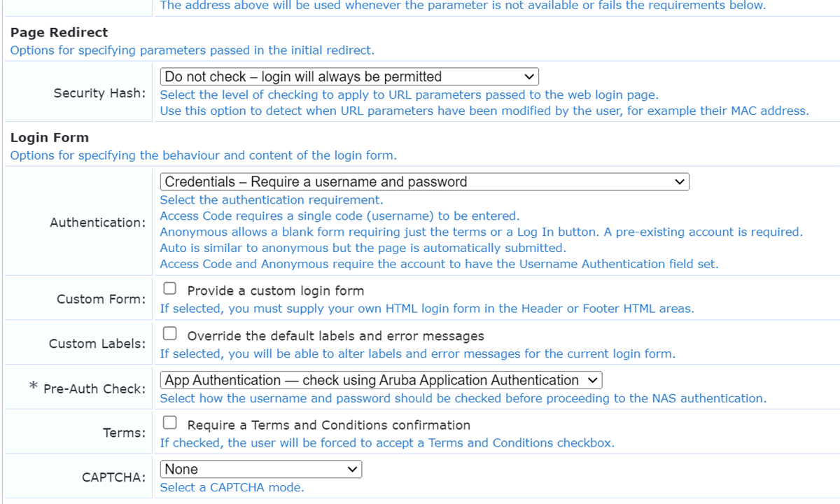Enable the Custom Form checkbox
Screen dimensions: 840x504
coord(169,289)
